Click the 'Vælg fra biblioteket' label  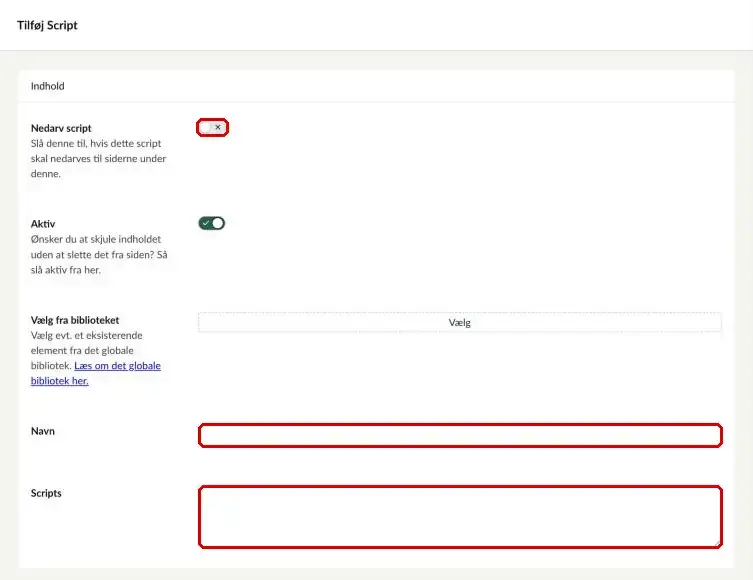[75, 320]
